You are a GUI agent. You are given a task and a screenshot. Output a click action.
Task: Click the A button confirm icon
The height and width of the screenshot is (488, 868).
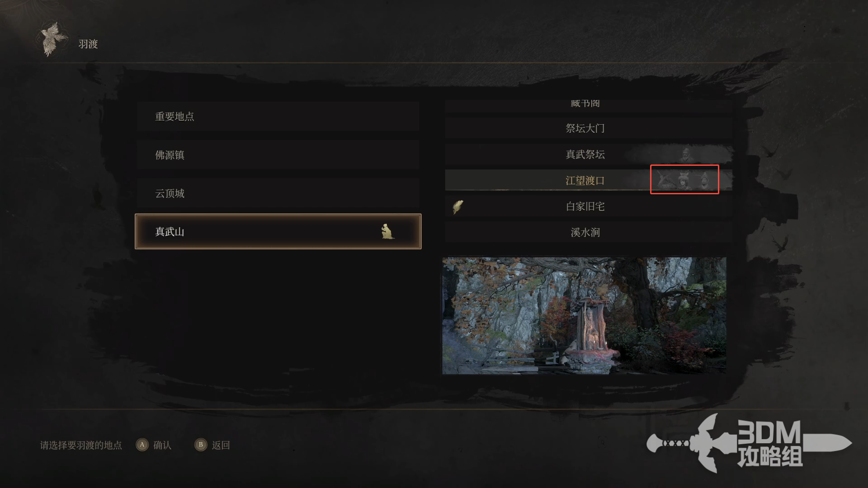click(x=142, y=445)
